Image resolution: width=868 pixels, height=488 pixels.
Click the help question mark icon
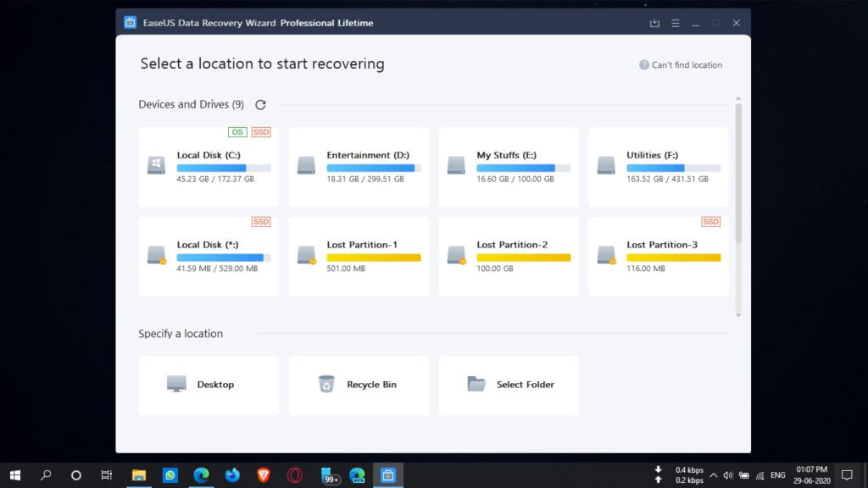click(x=644, y=64)
